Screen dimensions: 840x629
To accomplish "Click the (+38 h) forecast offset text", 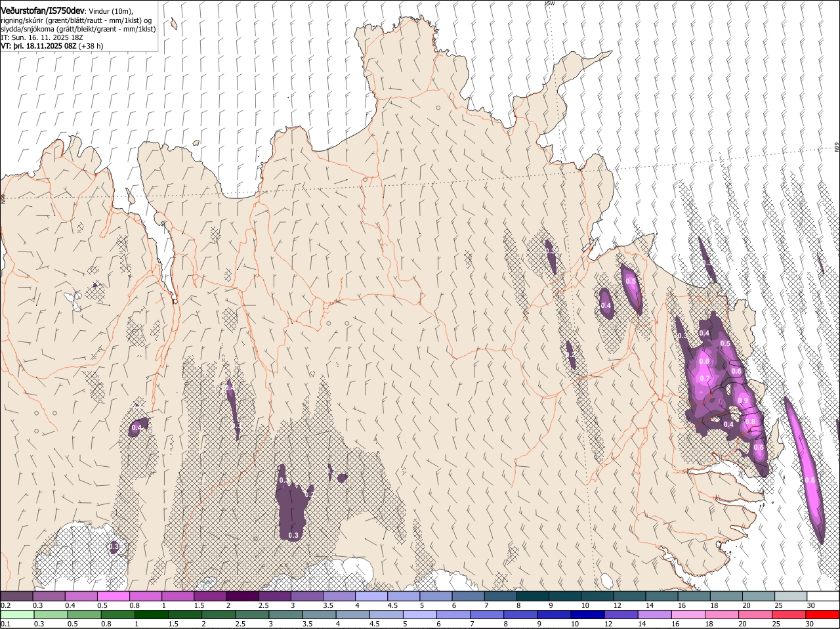I will click(91, 46).
